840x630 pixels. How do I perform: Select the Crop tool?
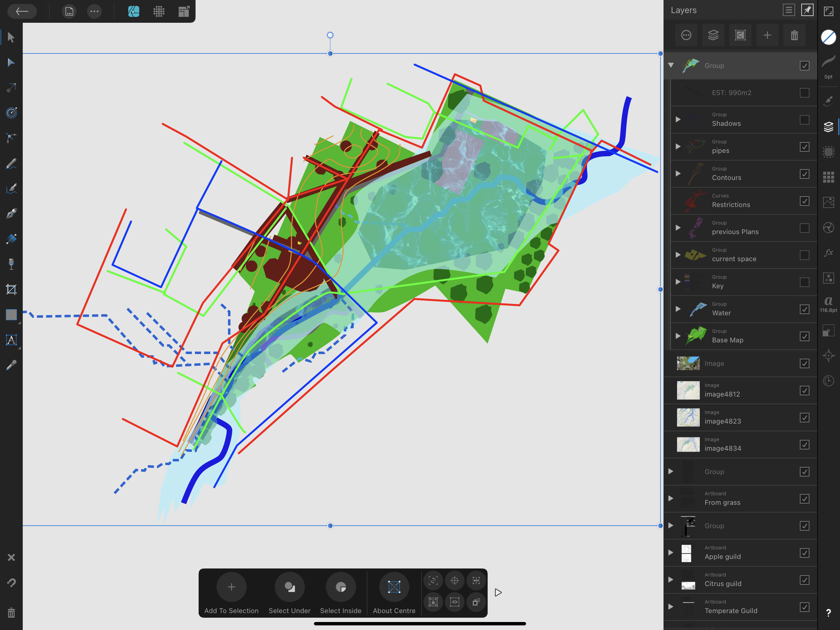coord(11,289)
